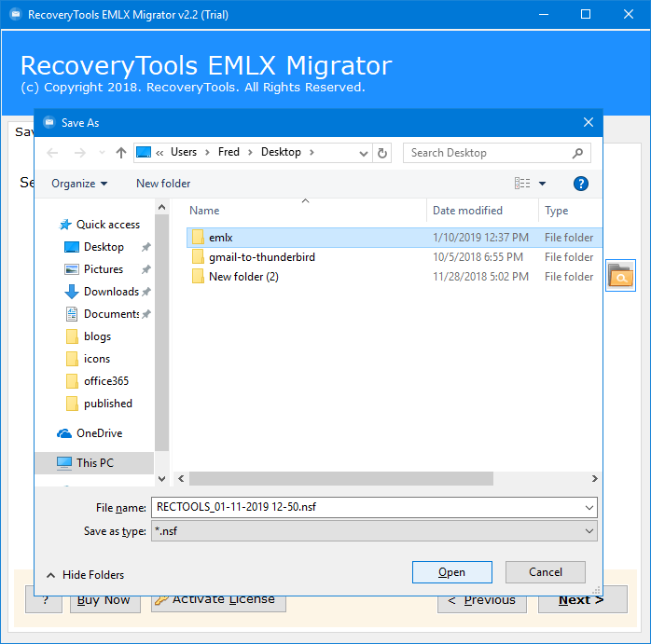Click horizontal scrollbar right arrow
Screen dimensions: 651x644
pyautogui.click(x=594, y=479)
